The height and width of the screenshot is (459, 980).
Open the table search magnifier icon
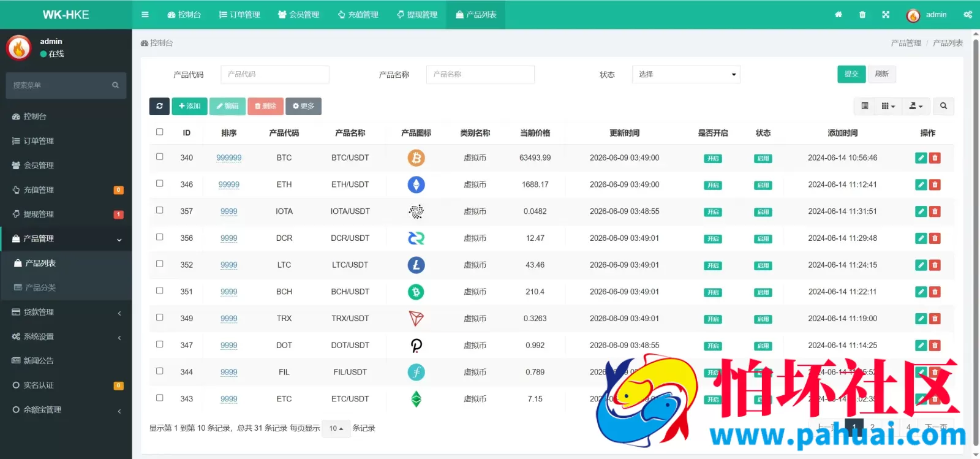pyautogui.click(x=943, y=106)
